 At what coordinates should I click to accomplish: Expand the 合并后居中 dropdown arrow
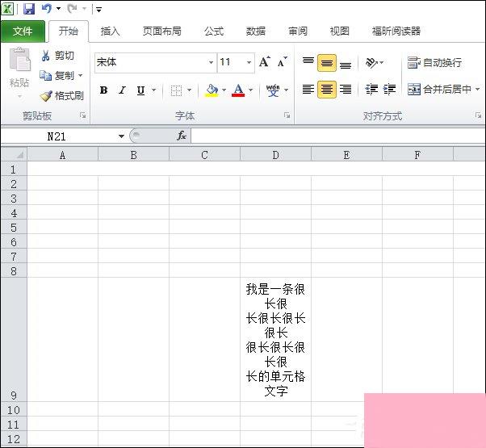point(478,90)
